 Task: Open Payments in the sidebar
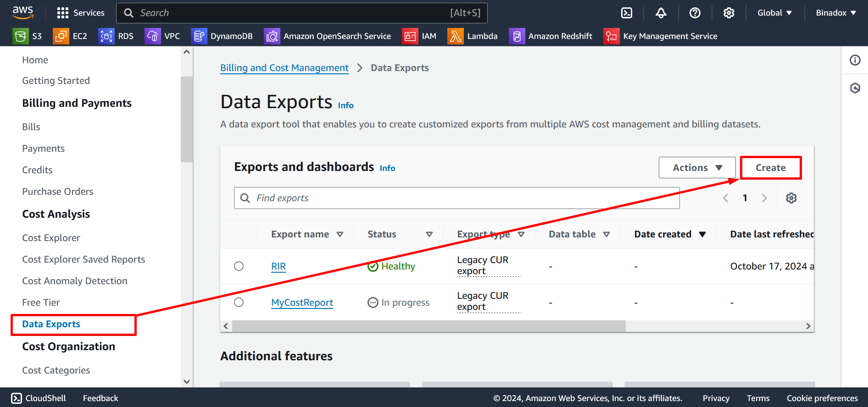44,148
